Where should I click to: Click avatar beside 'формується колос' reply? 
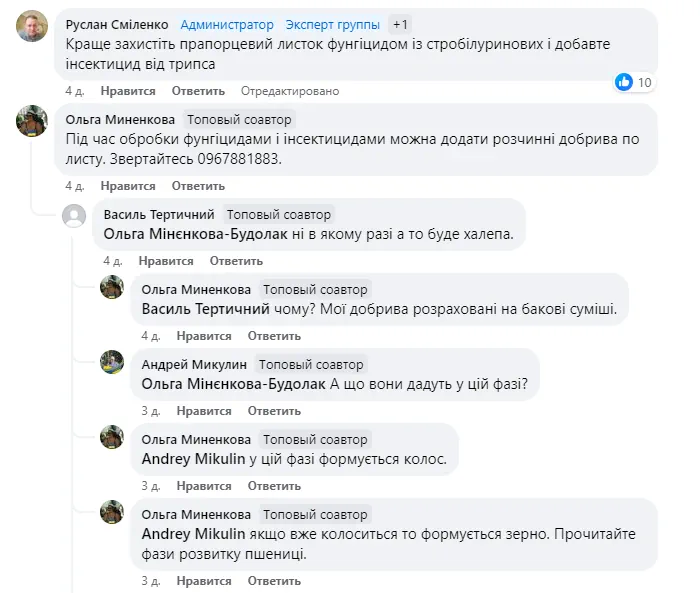pyautogui.click(x=112, y=438)
